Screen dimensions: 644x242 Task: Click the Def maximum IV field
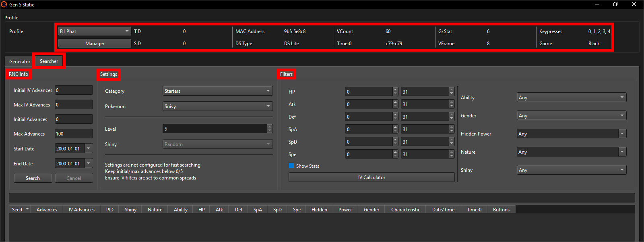pos(427,117)
